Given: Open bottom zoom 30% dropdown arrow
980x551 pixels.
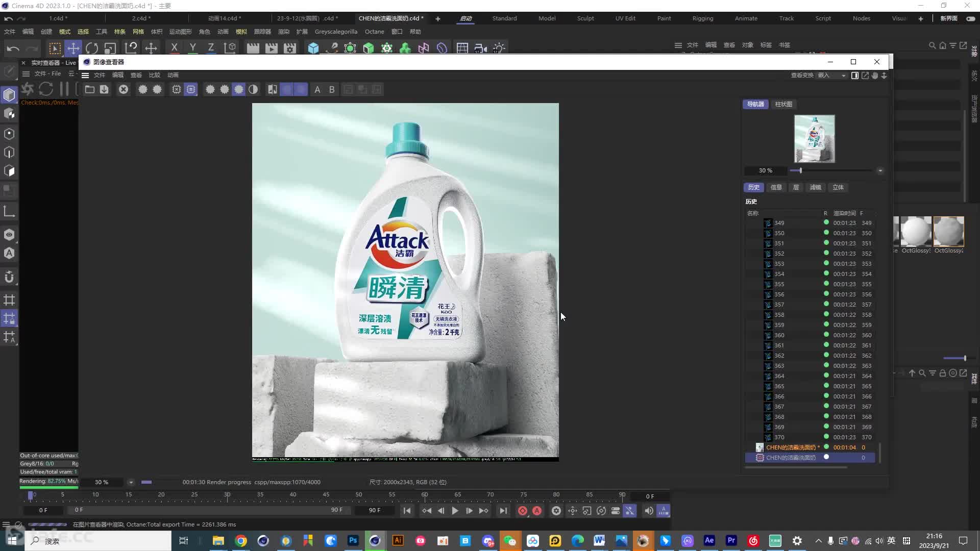Looking at the screenshot, I should 131,482.
